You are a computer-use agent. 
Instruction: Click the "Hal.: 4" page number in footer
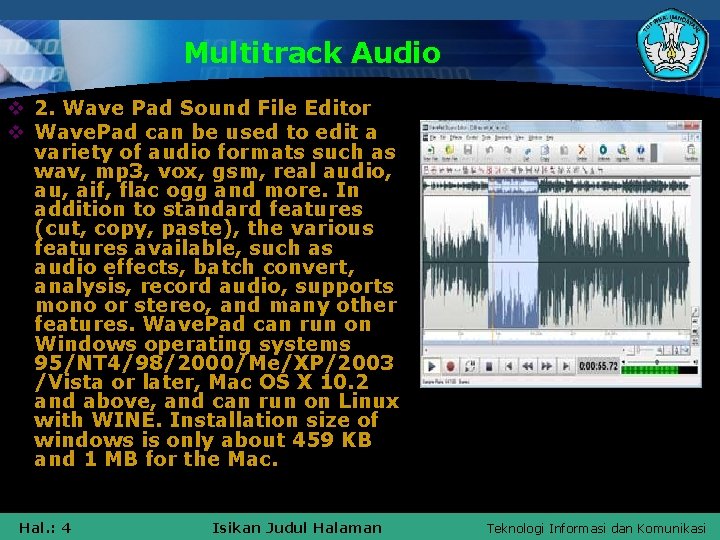coord(45,528)
